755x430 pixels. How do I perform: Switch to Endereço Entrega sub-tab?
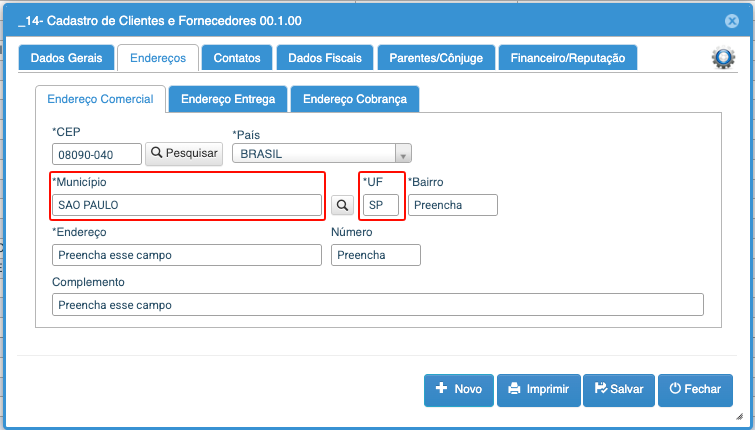point(228,99)
